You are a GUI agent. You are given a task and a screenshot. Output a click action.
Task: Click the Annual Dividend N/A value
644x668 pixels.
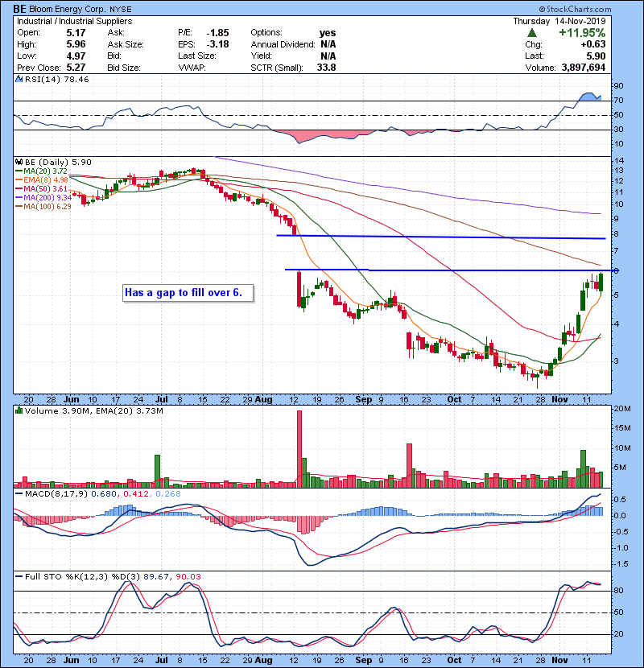[328, 44]
